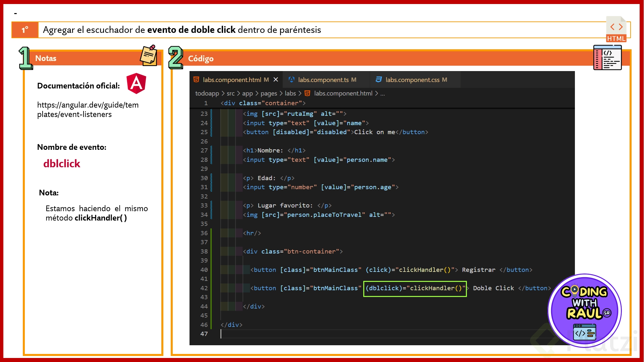Screen dimensions: 644x362
Task: Switch to the labs.component.css tab
Action: point(412,80)
